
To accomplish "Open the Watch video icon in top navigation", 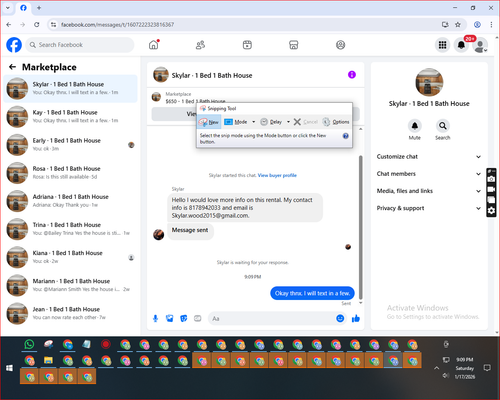I will tap(247, 45).
